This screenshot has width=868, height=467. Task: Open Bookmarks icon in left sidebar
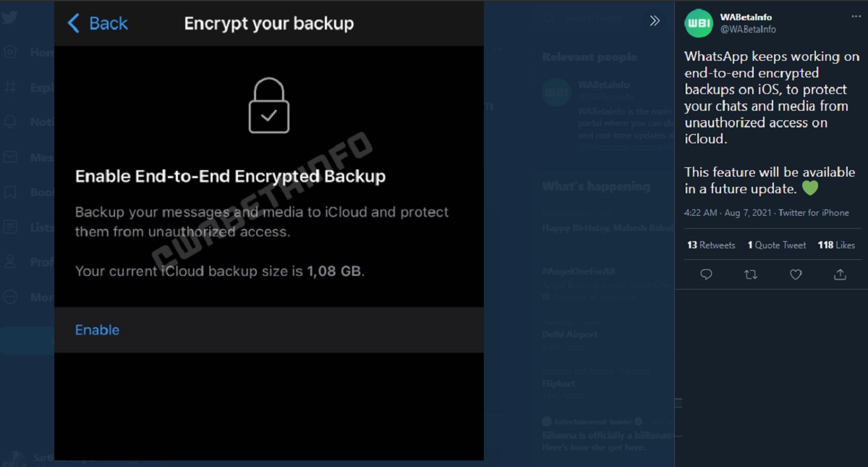pos(10,193)
